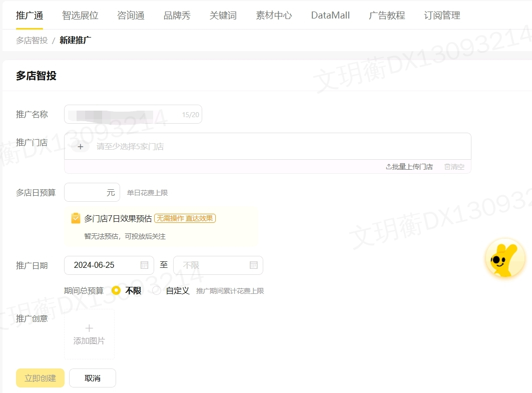Image resolution: width=532 pixels, height=393 pixels.
Task: Open the start date picker showing 2024-06-25
Action: pos(109,265)
